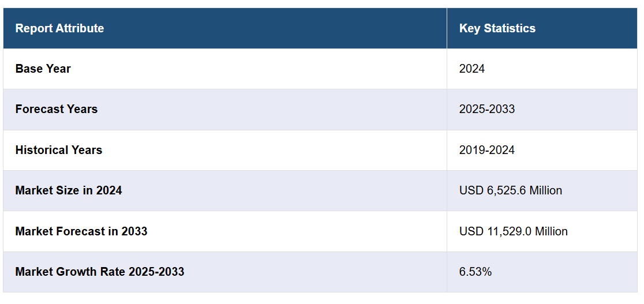
Task: Click the Key Statistics column header
Action: [497, 28]
